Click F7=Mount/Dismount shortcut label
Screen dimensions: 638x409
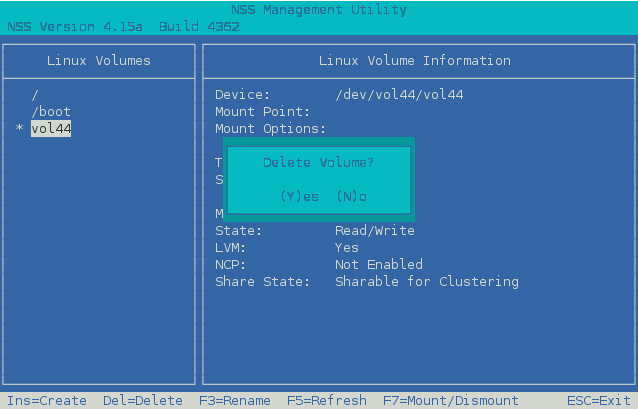point(451,400)
